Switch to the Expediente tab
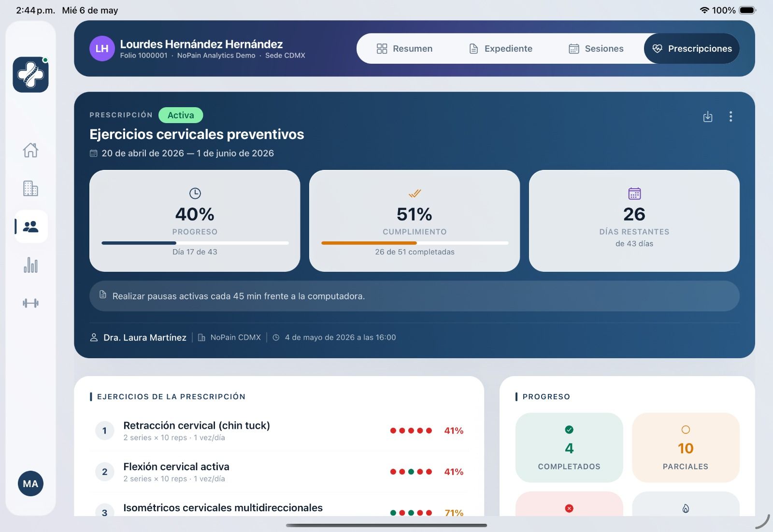The image size is (773, 532). 501,48
